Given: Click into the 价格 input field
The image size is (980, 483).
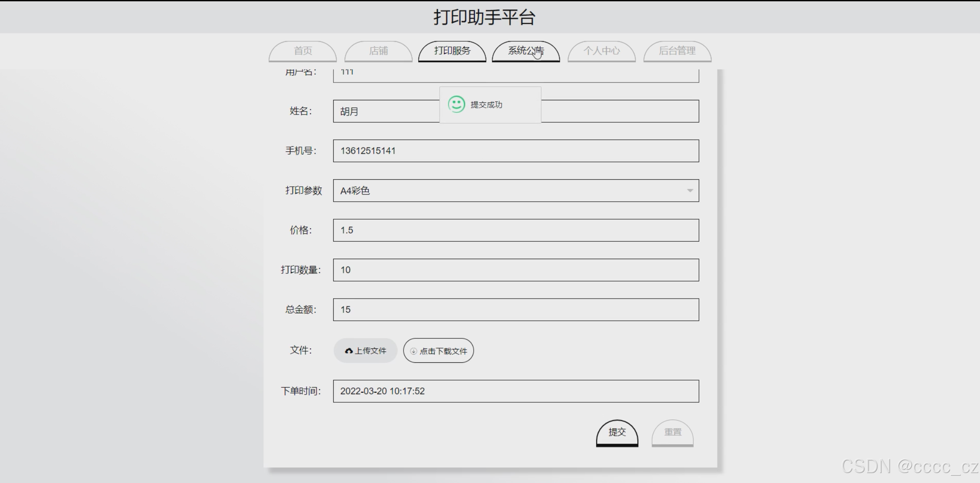Looking at the screenshot, I should (516, 230).
